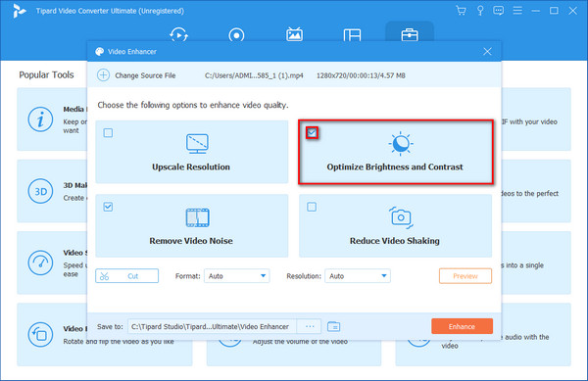588x381 pixels.
Task: Open the Resolution dropdown
Action: (358, 276)
